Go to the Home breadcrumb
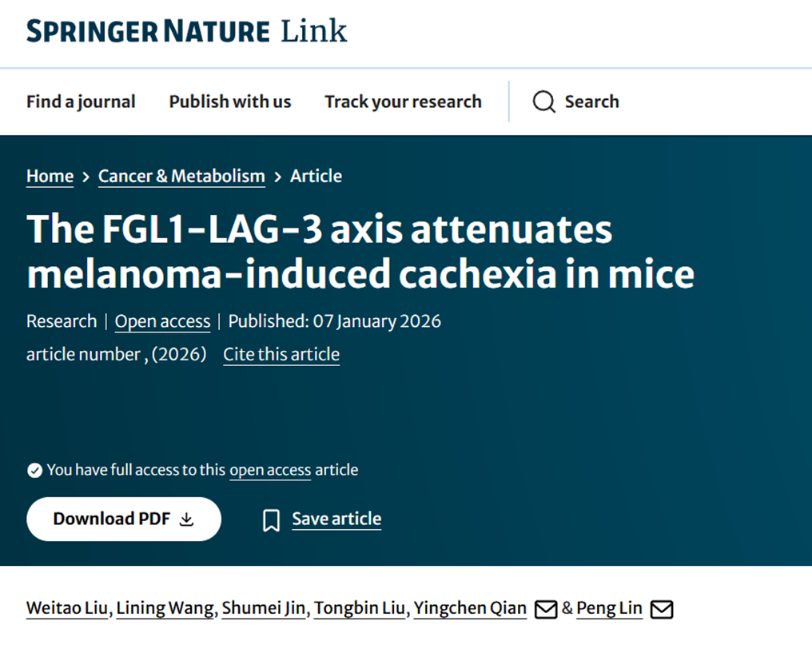 50,176
